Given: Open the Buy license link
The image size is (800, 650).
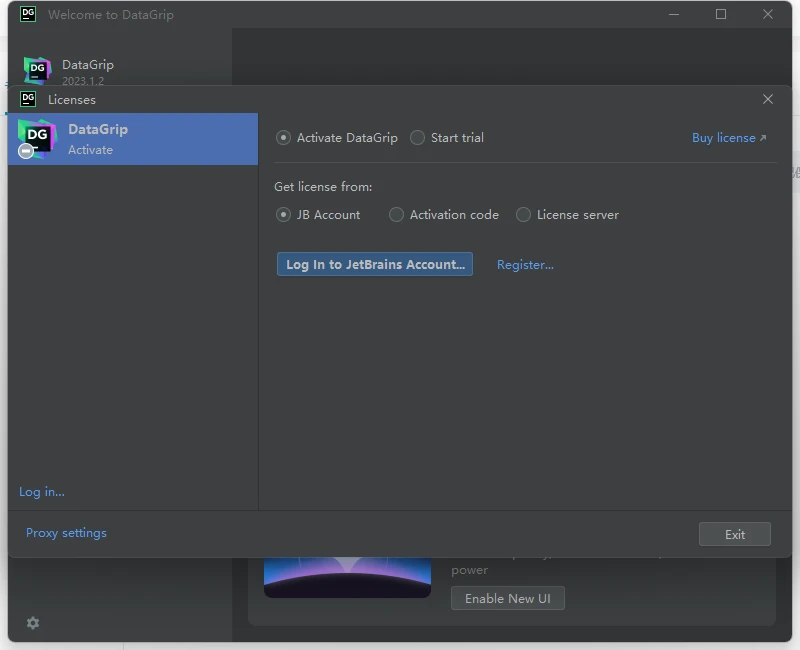Looking at the screenshot, I should (x=729, y=138).
